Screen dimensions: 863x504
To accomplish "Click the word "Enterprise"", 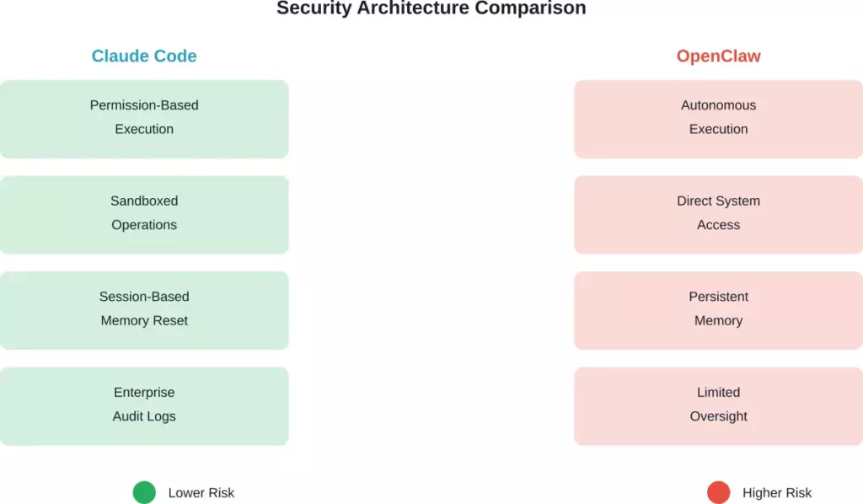I will pos(144,393).
